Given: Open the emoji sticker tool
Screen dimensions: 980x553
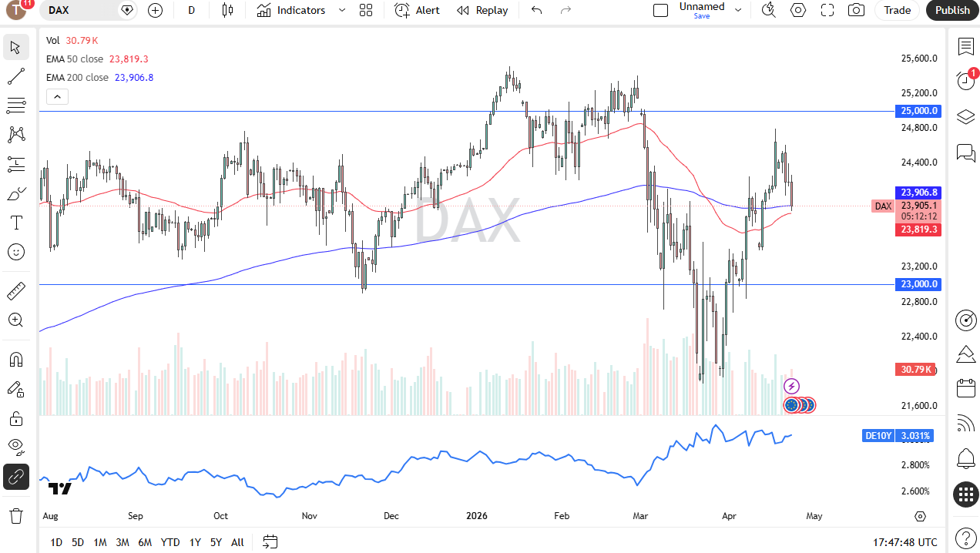Looking at the screenshot, I should click(15, 252).
